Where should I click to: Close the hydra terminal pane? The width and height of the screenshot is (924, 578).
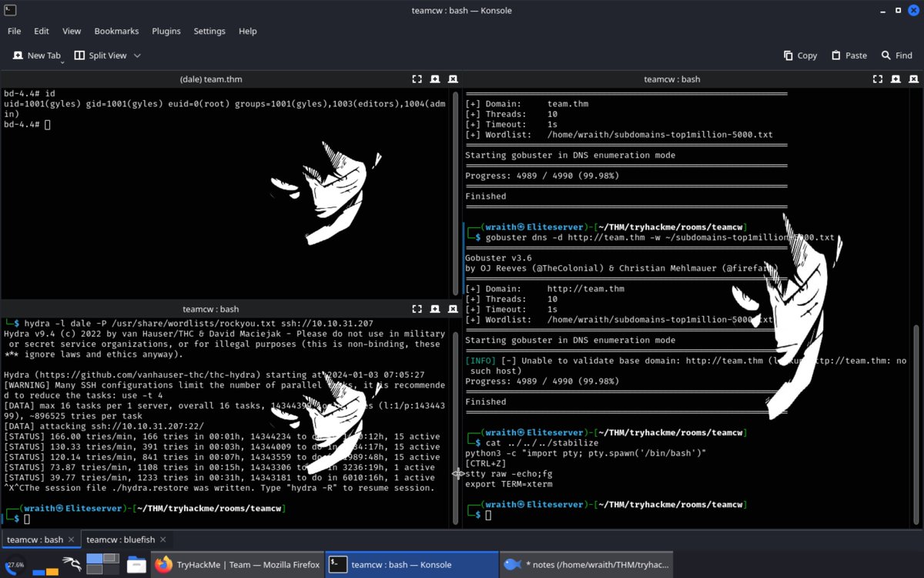(453, 308)
